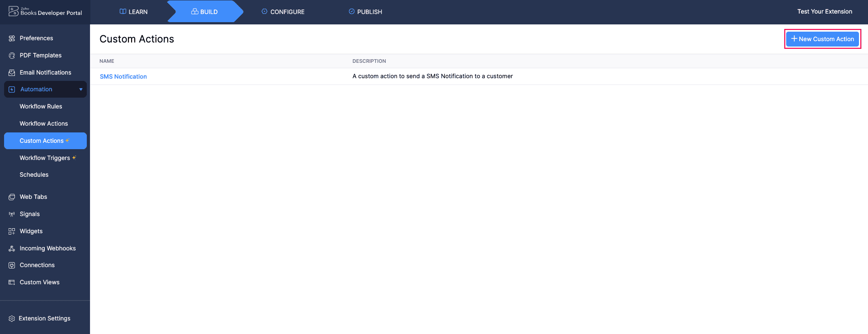Click the Extension Settings gear icon
Image resolution: width=868 pixels, height=334 pixels.
point(12,319)
